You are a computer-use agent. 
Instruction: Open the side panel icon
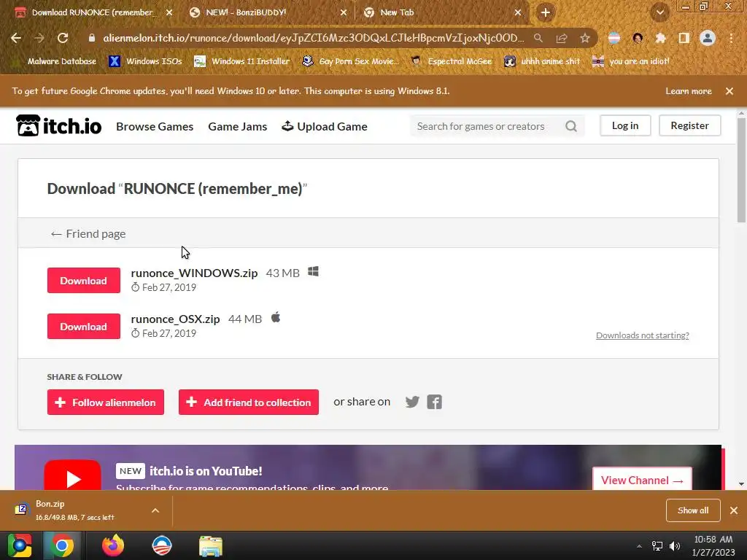pos(684,38)
